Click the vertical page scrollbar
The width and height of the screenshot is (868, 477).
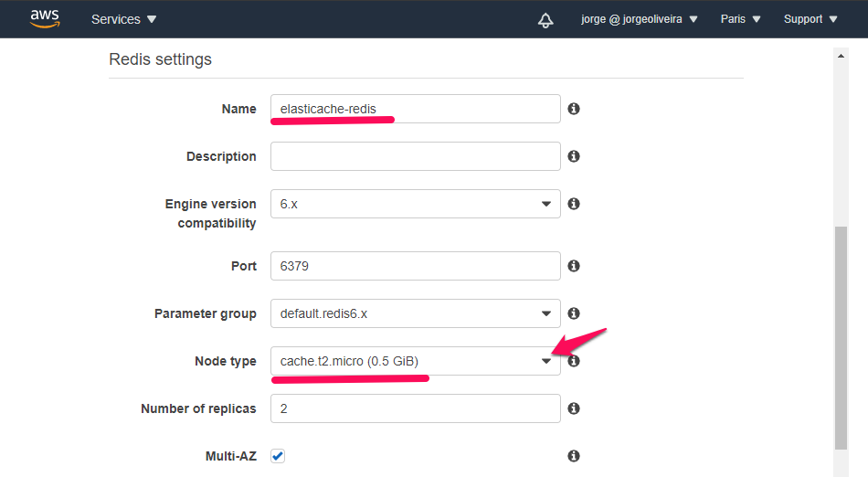pos(842,338)
